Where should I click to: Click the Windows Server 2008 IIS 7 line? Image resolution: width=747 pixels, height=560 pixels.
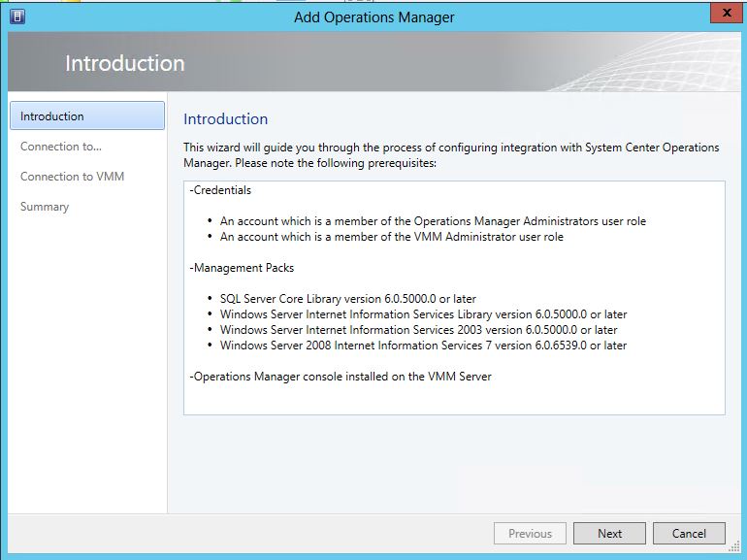tap(423, 346)
